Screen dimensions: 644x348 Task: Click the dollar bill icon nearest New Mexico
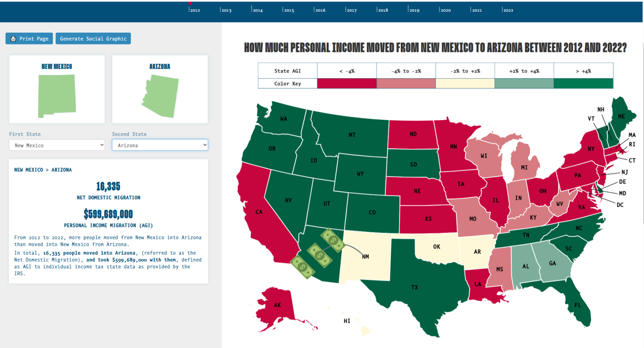tap(333, 240)
